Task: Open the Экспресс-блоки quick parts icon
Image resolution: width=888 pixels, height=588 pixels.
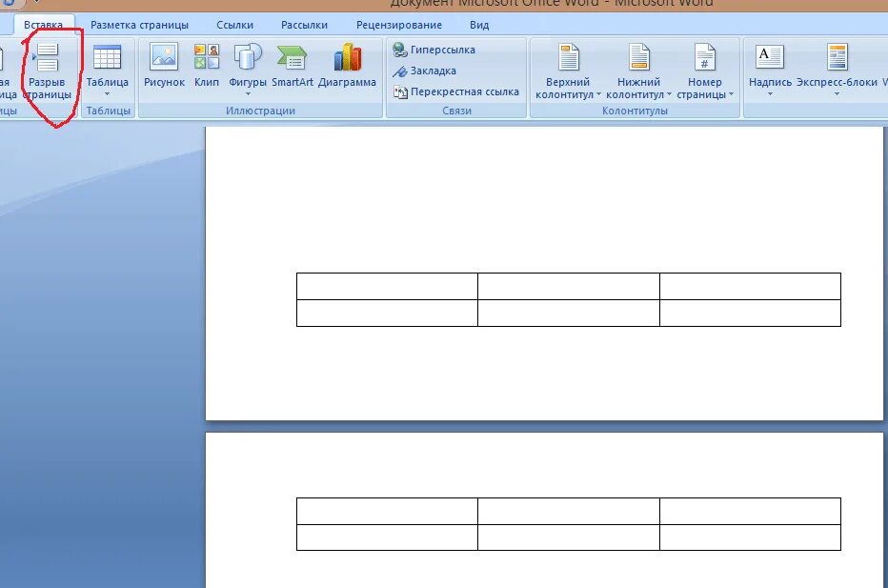Action: 837,57
